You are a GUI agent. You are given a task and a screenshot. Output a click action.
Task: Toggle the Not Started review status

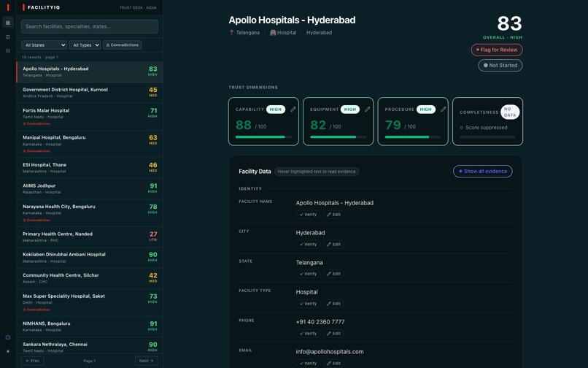point(500,65)
